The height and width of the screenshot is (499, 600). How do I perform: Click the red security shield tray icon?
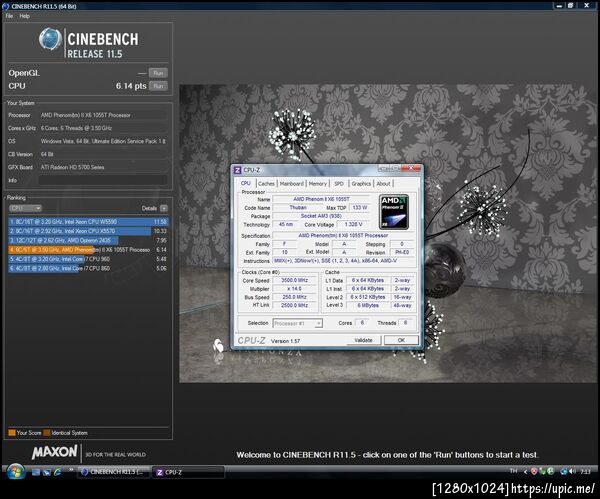pyautogui.click(x=534, y=472)
